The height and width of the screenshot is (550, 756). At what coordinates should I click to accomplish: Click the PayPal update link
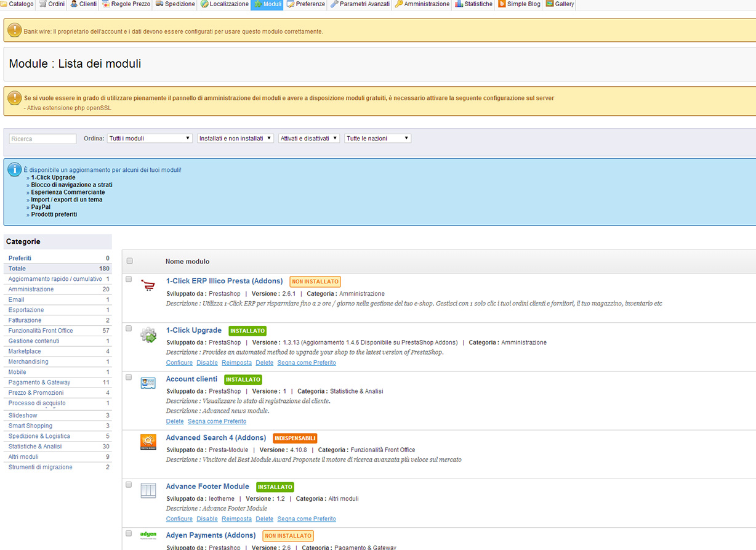41,207
